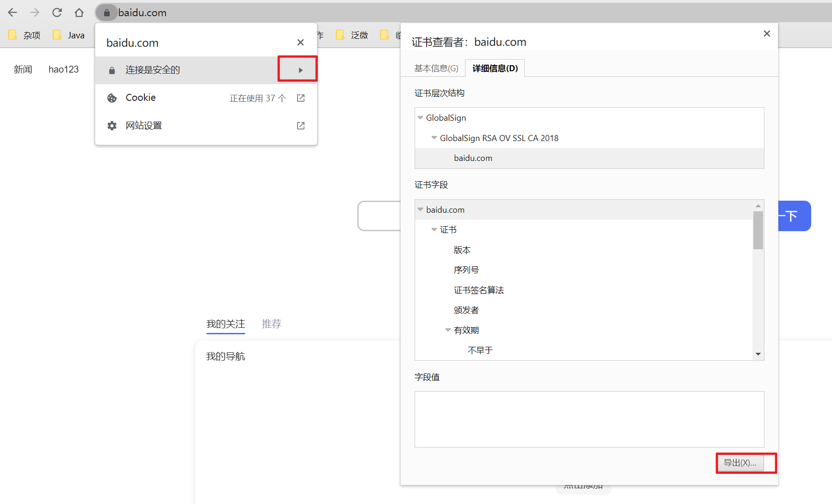Collapse the 证书 fields node
Image resolution: width=832 pixels, height=504 pixels.
[x=434, y=230]
